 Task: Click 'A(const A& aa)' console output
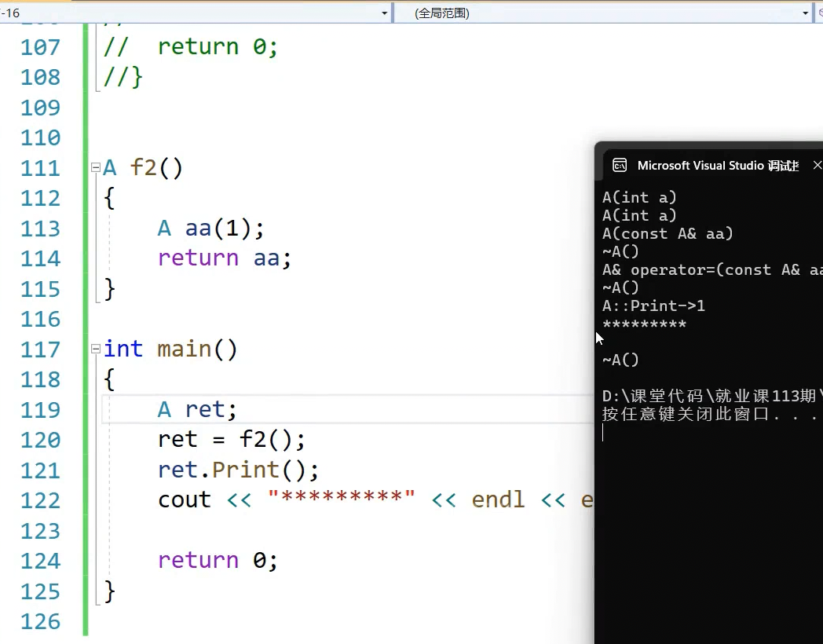[x=668, y=233]
